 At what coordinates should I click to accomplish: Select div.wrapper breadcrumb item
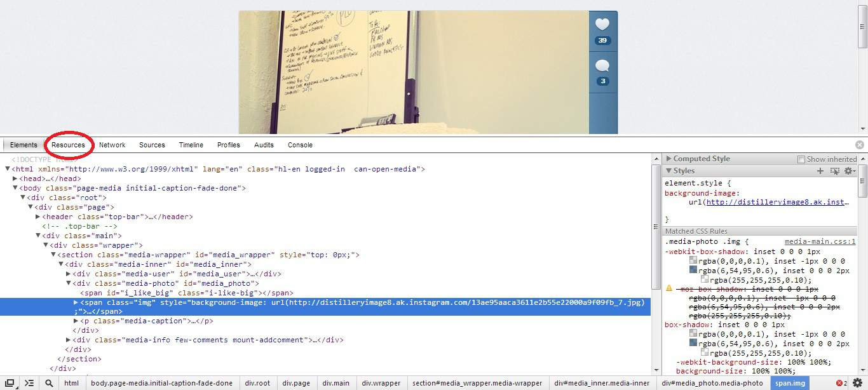click(x=381, y=383)
